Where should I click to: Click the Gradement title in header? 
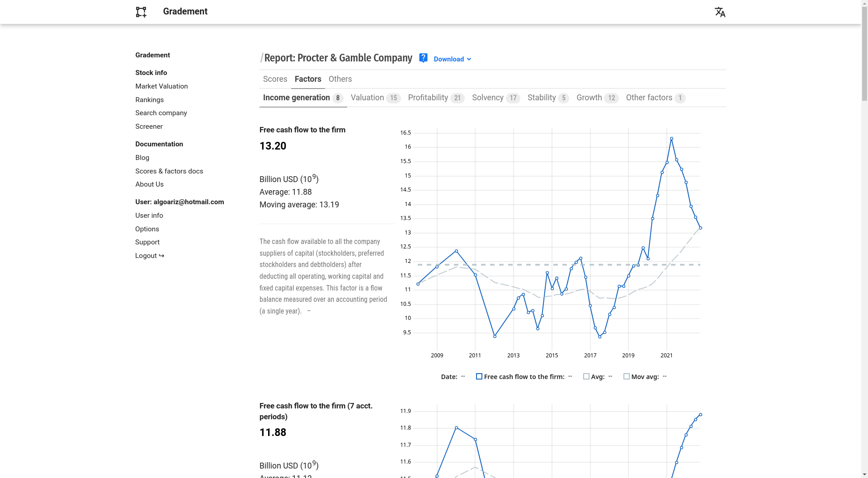[x=185, y=12]
